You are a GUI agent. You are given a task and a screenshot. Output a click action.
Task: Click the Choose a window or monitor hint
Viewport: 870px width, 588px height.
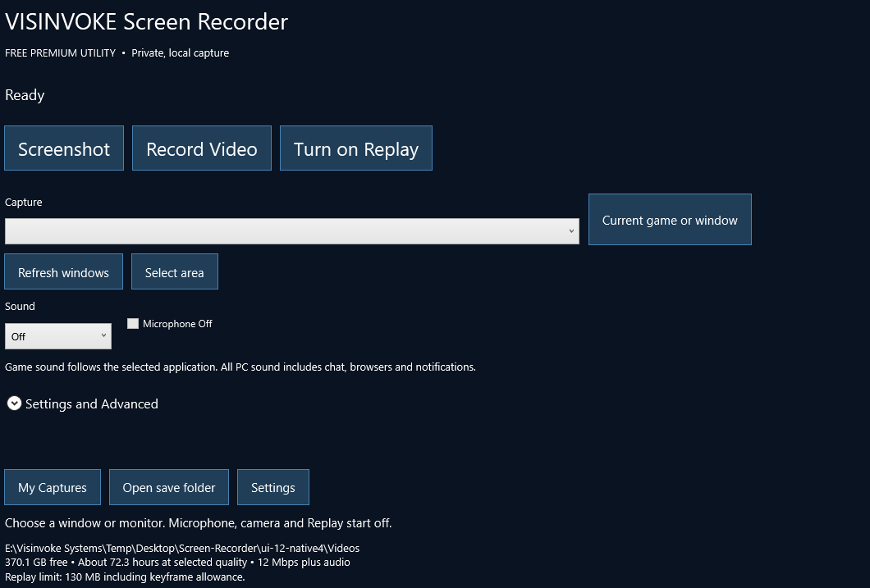pos(198,523)
